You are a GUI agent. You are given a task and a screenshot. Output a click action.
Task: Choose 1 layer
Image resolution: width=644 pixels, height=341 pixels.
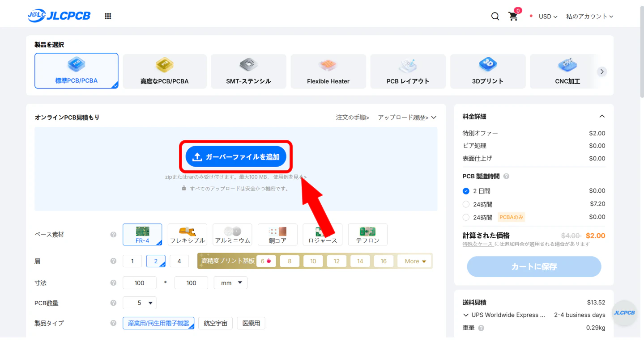tap(132, 261)
